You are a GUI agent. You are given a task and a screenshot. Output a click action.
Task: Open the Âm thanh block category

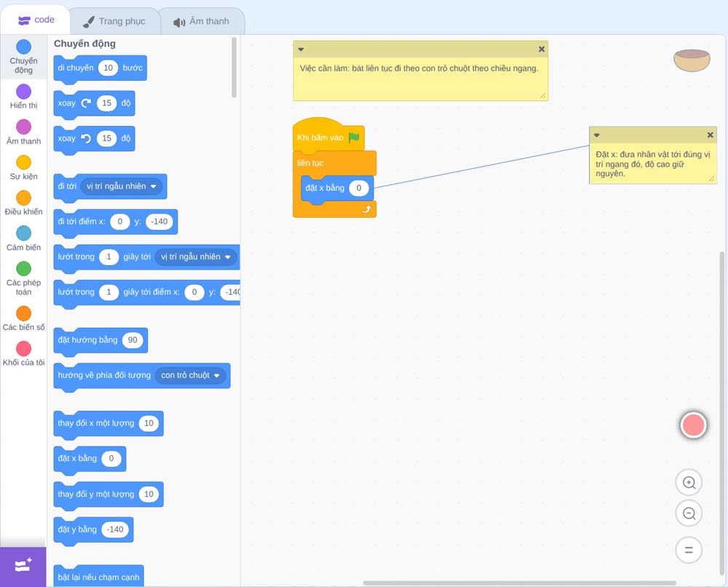(x=23, y=133)
